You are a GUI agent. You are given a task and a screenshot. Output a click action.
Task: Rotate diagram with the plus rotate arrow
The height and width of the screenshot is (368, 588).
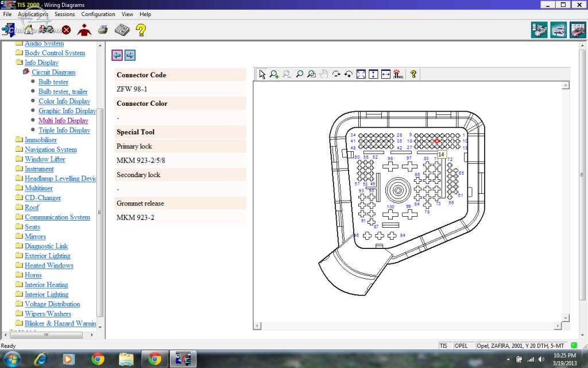349,74
